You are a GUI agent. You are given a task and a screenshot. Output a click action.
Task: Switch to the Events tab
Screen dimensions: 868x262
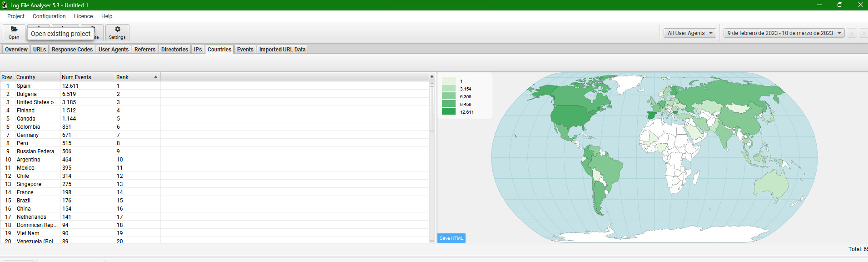pos(245,50)
